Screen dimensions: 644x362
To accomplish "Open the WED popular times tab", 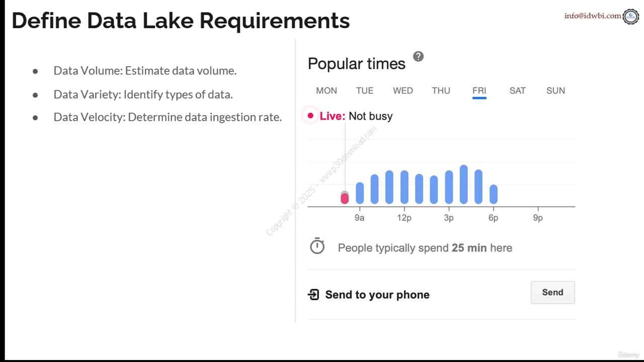I will (x=403, y=90).
